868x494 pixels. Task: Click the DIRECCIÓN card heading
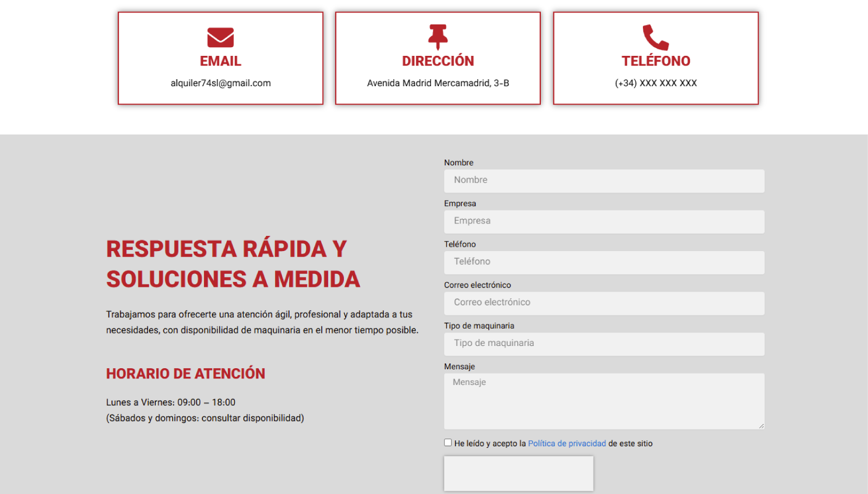tap(438, 61)
